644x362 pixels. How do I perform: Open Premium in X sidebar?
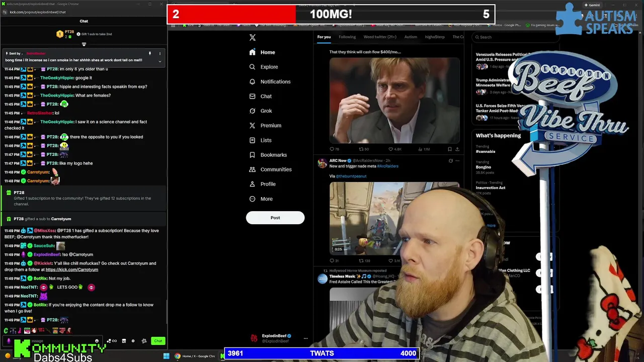(x=265, y=125)
